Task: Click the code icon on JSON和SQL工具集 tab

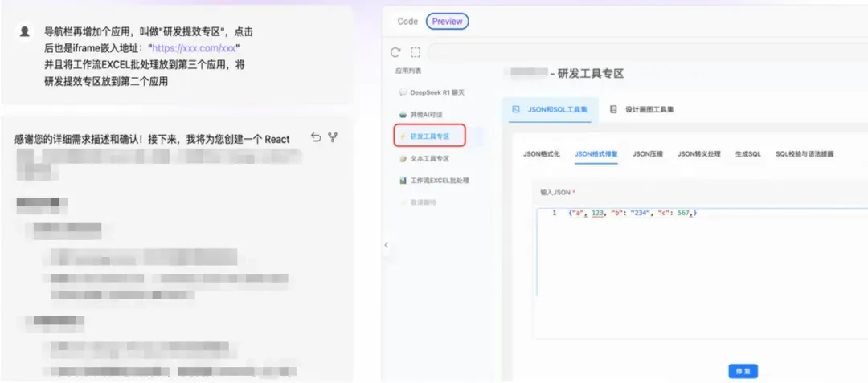Action: (517, 109)
